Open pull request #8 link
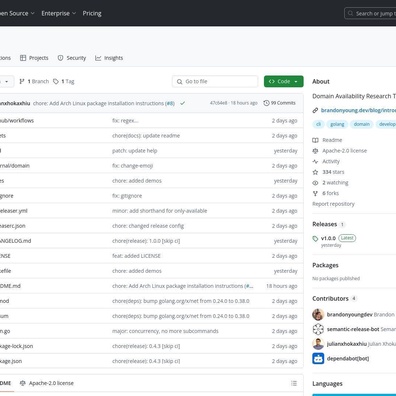The height and width of the screenshot is (396, 396). (x=170, y=103)
